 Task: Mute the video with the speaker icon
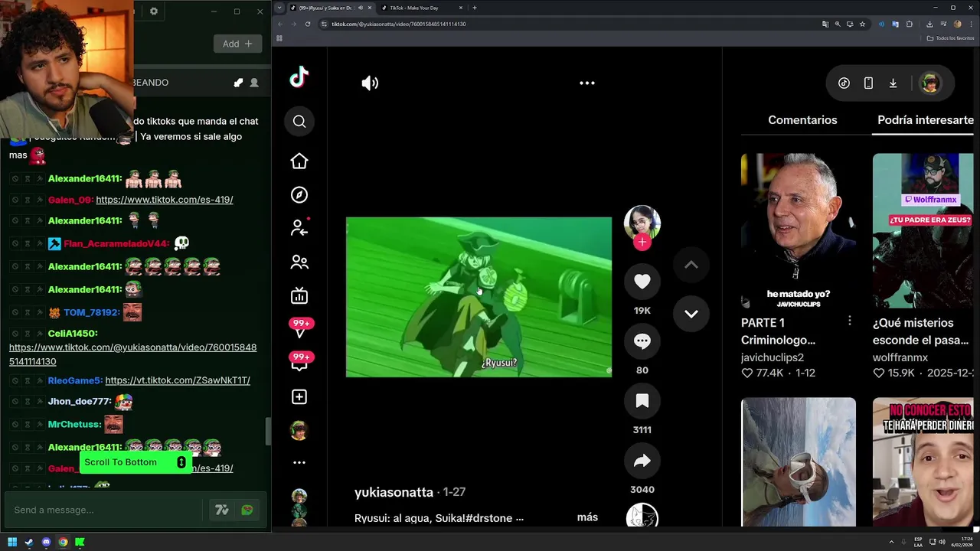coord(370,83)
